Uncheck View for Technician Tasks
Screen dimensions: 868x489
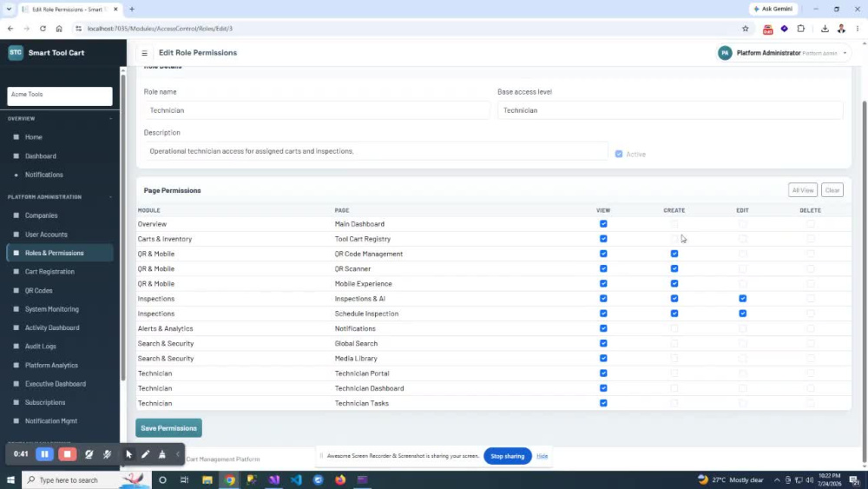coord(603,403)
